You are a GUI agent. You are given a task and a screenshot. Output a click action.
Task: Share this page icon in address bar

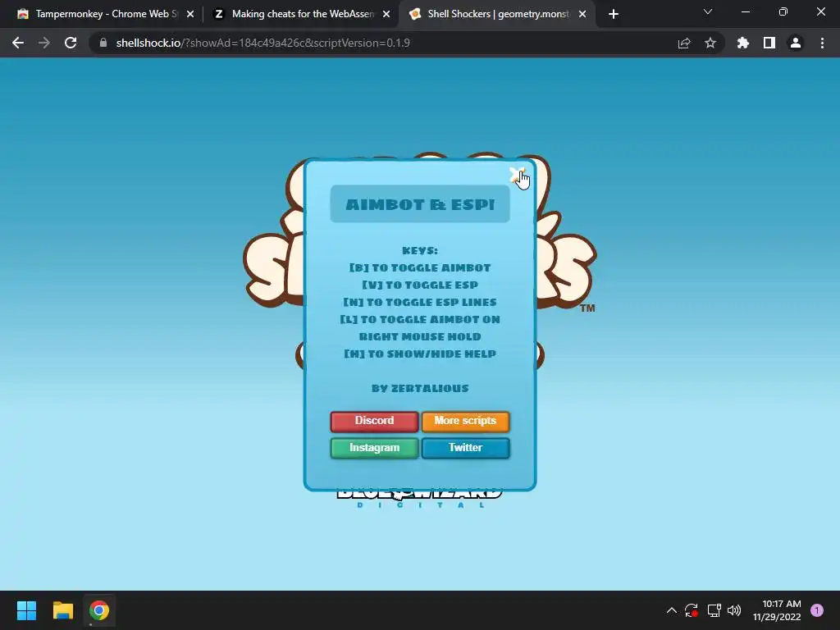pyautogui.click(x=684, y=43)
